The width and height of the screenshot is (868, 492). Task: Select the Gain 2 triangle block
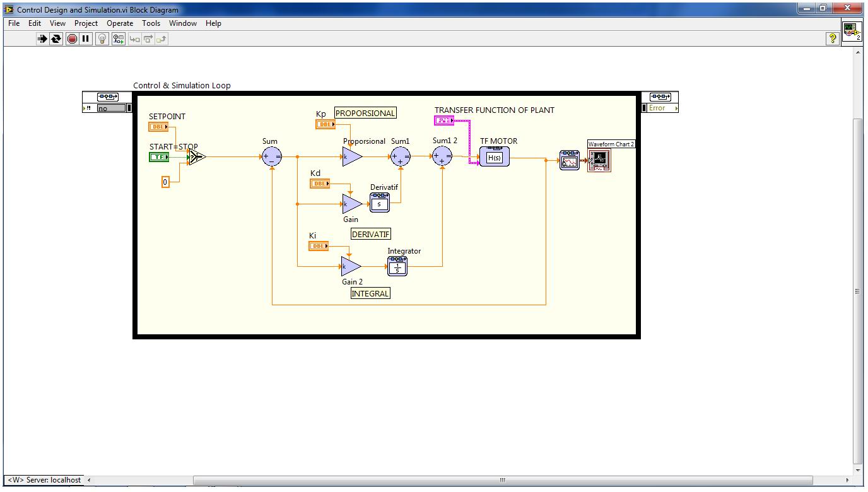[x=351, y=266]
